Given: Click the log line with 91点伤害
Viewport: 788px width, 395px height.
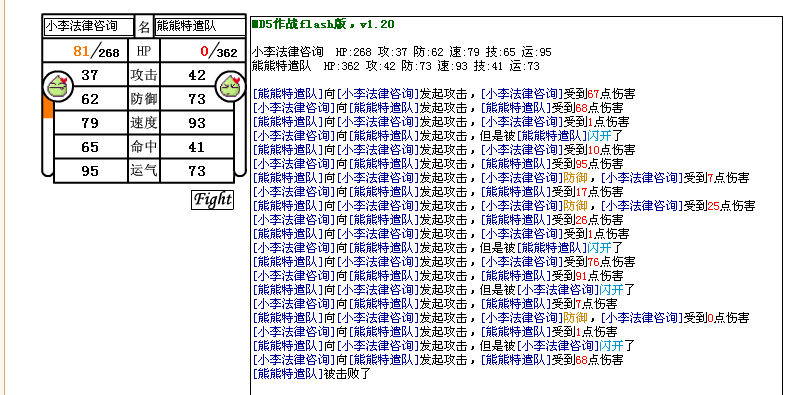Looking at the screenshot, I should tap(438, 276).
